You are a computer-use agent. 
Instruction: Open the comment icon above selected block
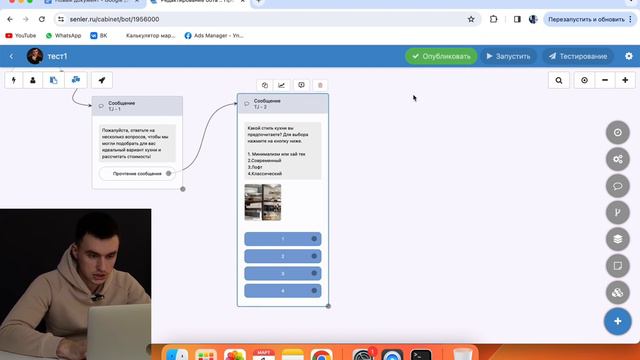[x=301, y=85]
